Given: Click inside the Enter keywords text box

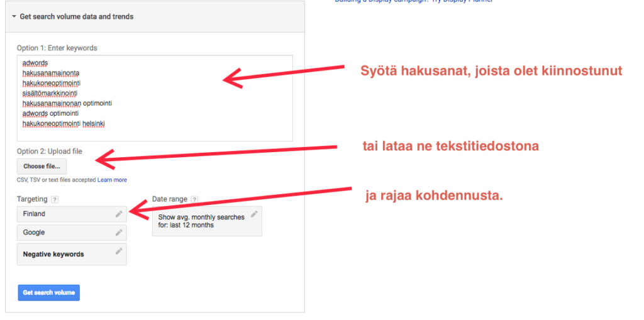Looking at the screenshot, I should point(155,98).
